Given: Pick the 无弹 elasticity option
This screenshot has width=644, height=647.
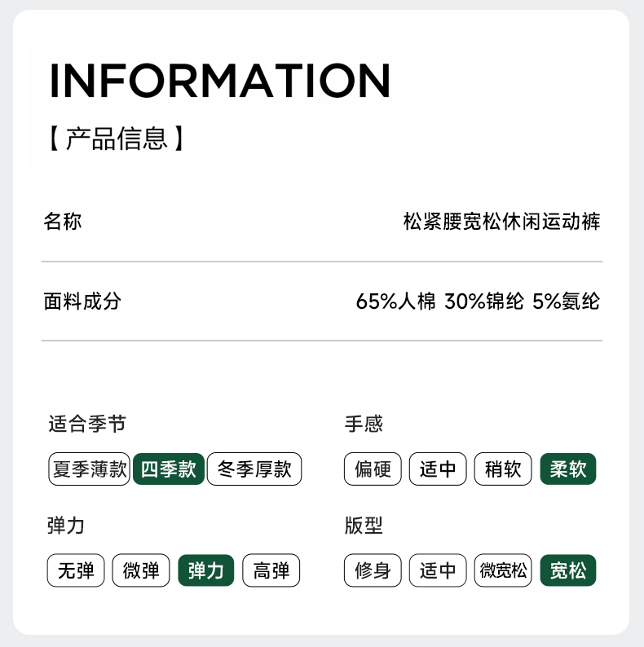Looking at the screenshot, I should 76,570.
